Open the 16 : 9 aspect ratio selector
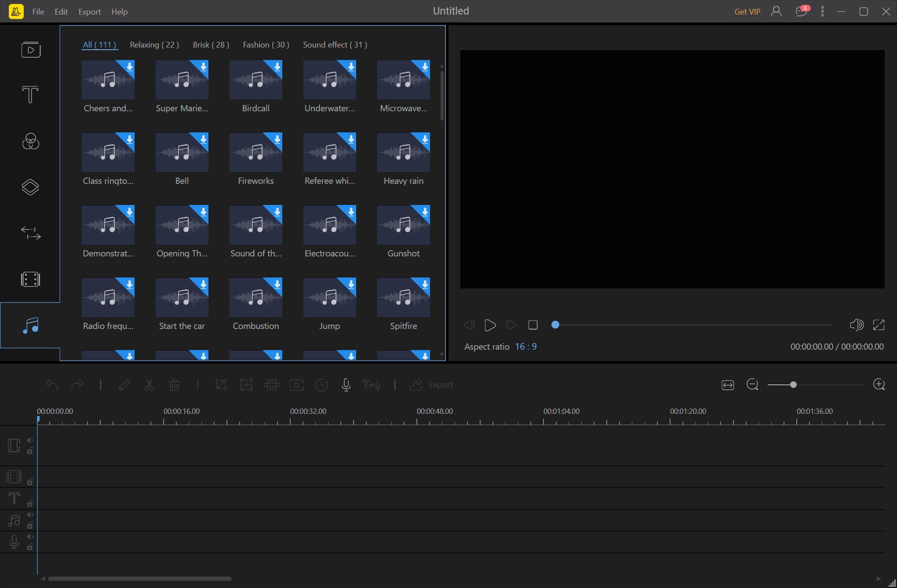The image size is (897, 588). tap(525, 347)
